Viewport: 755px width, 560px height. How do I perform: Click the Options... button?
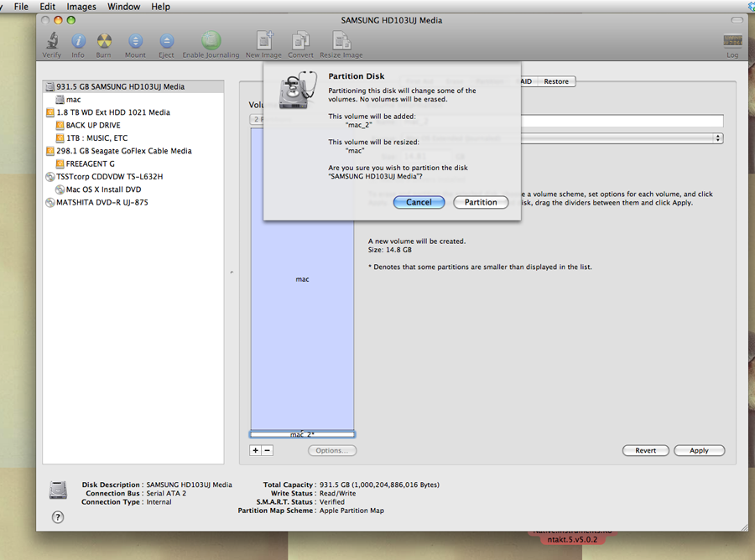pyautogui.click(x=332, y=450)
